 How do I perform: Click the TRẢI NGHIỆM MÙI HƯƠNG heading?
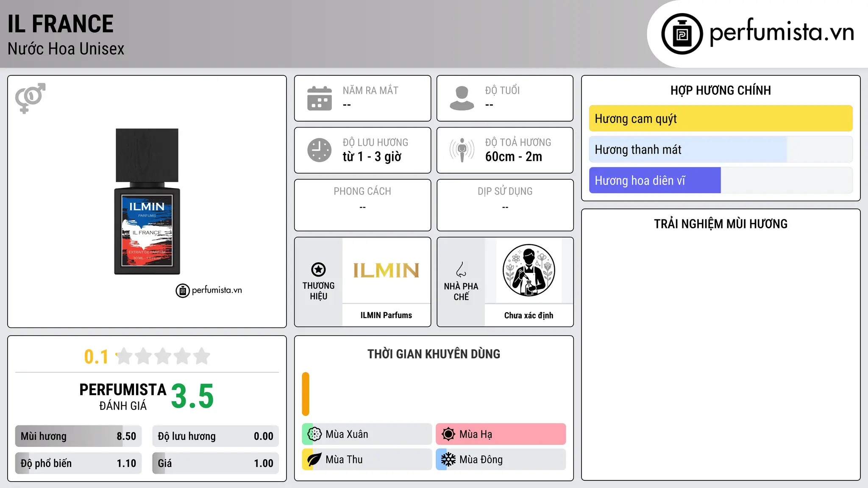(721, 224)
